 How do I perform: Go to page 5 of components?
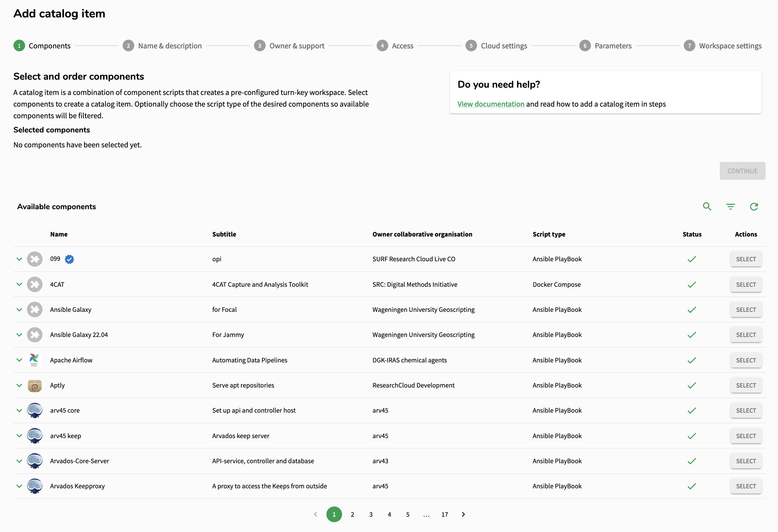(408, 514)
